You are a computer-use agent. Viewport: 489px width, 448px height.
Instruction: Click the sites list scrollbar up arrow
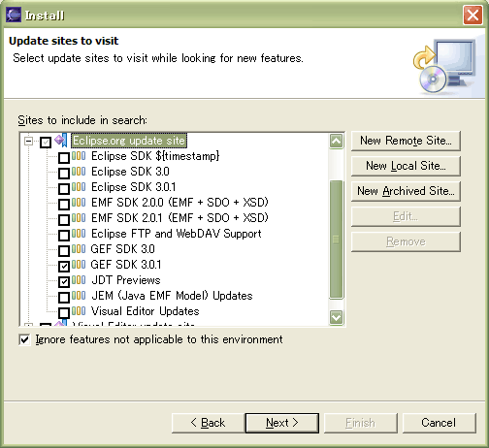337,141
